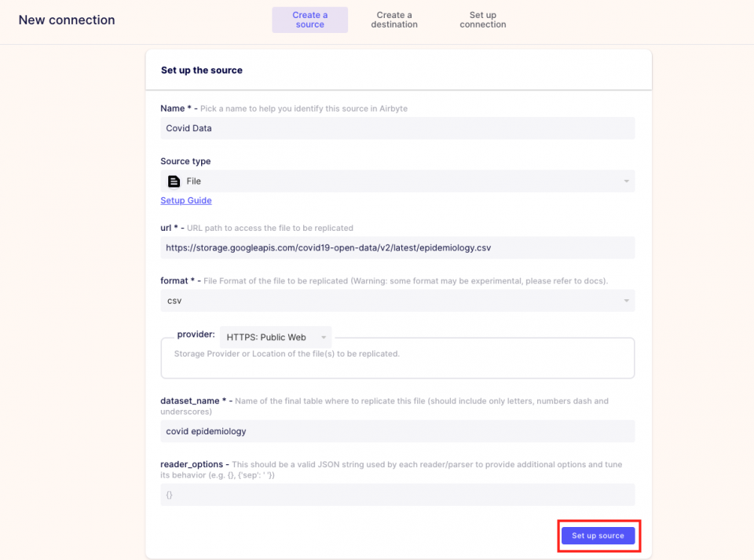The image size is (754, 560).
Task: Click the New connection page title
Action: (67, 20)
